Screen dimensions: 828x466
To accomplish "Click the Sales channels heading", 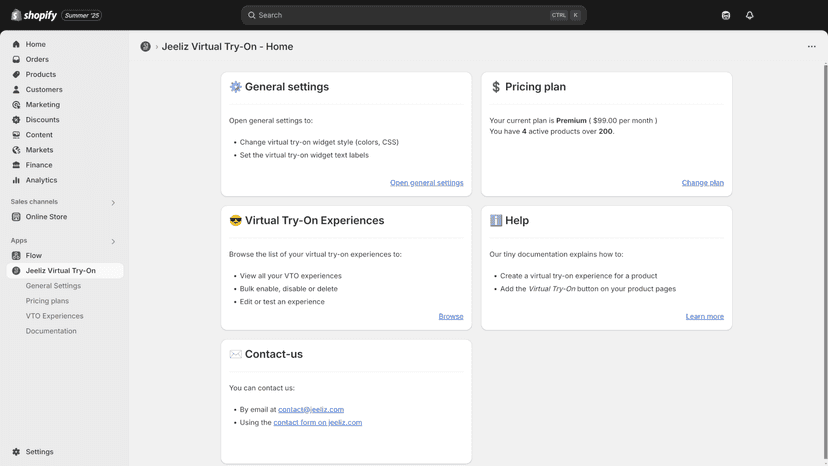I will [x=34, y=202].
